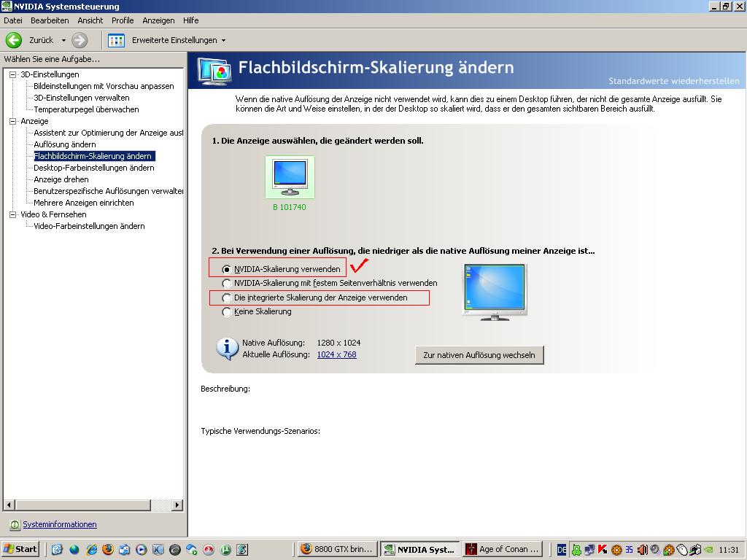Open Bildeinstellungen mit Vorschau anpassen
Viewport: 747px width, 560px height.
(104, 86)
